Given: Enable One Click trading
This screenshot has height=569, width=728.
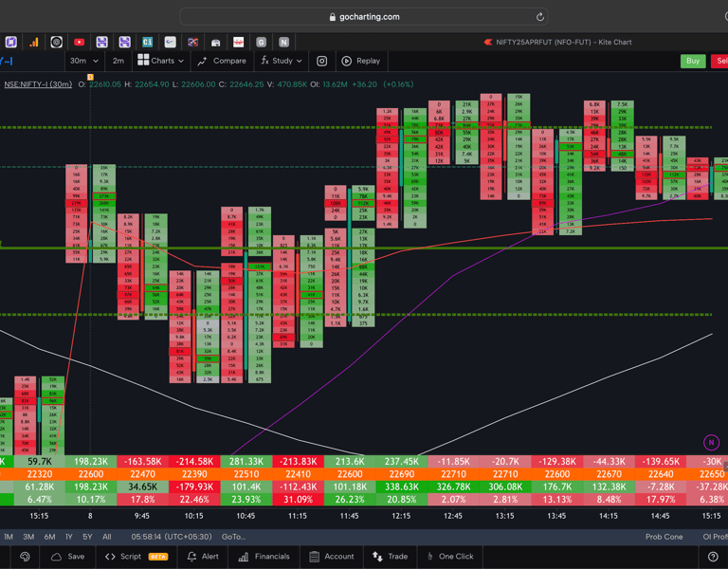Looking at the screenshot, I should pos(450,557).
